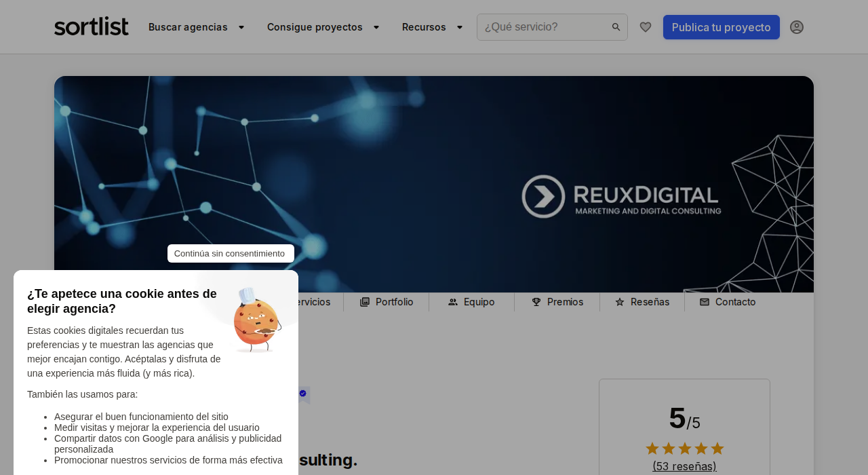Viewport: 868px width, 475px height.
Task: Expand the Recursos dropdown menu
Action: tap(433, 27)
